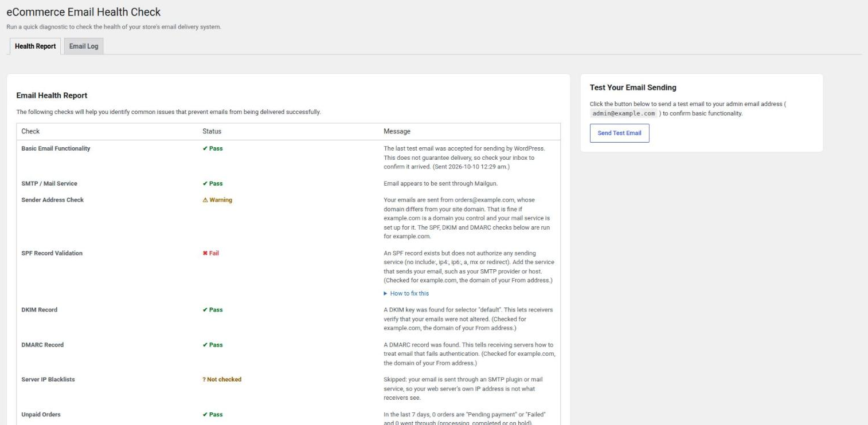Click the 'Server IP Blacklists' row label
The image size is (868, 425).
(48, 379)
